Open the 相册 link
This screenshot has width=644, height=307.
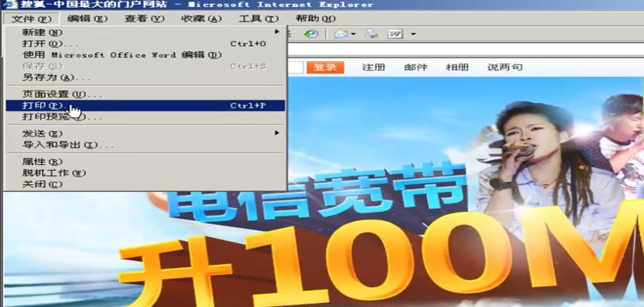click(x=457, y=68)
